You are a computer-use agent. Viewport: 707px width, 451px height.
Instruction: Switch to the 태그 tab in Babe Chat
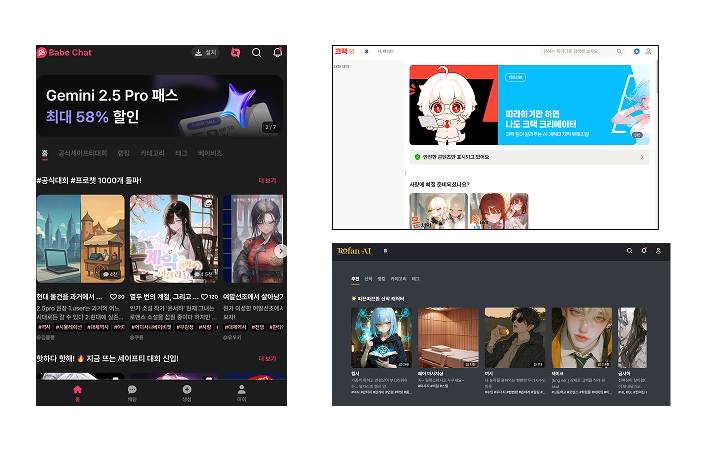181,153
